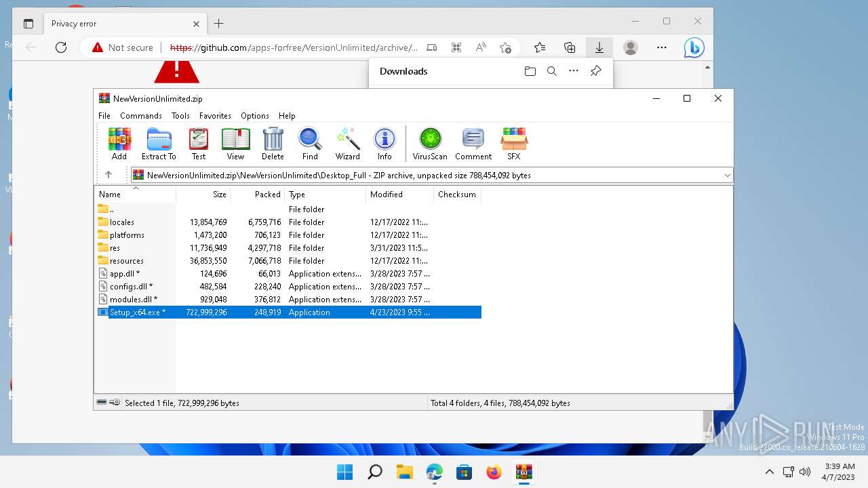Show hidden system tray icons
The height and width of the screenshot is (488, 868).
(x=769, y=472)
